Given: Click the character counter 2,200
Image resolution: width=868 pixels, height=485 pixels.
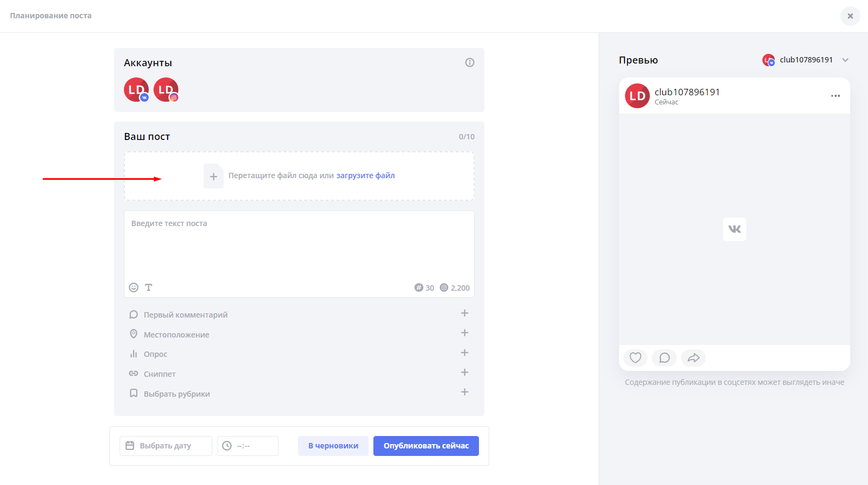Looking at the screenshot, I should (x=455, y=288).
